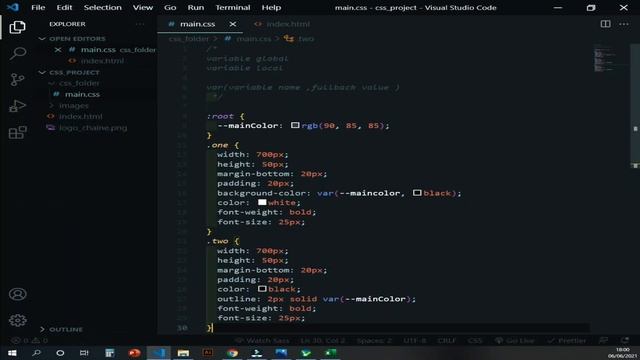
Task: Expand the Outline section
Action: 61,329
